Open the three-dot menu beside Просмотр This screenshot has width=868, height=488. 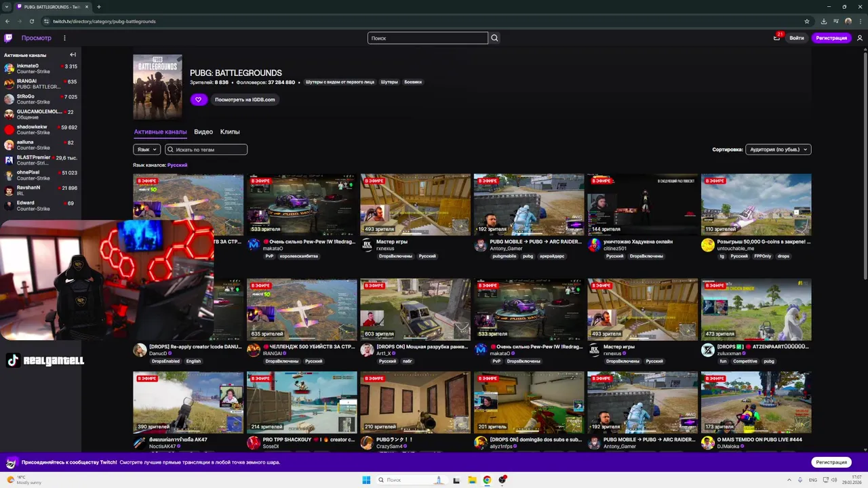[64, 38]
